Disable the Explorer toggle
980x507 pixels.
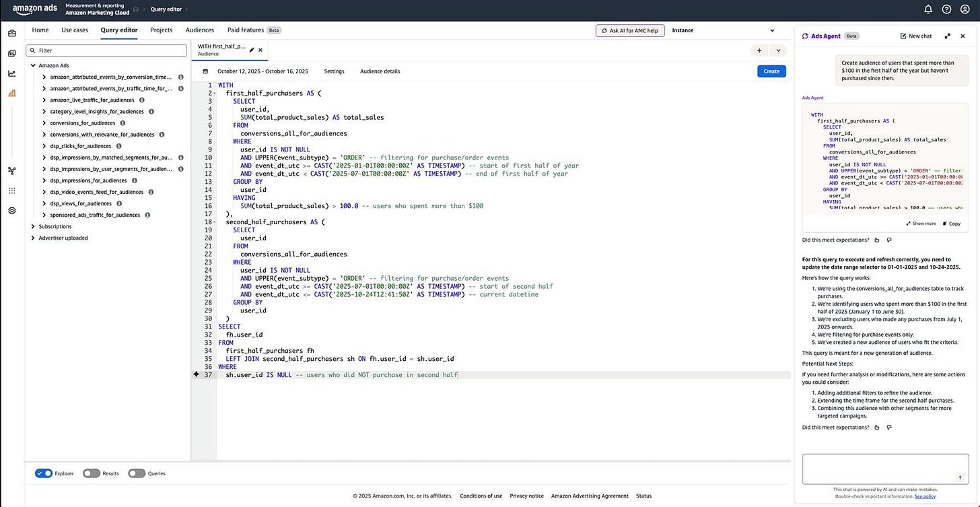(44, 473)
